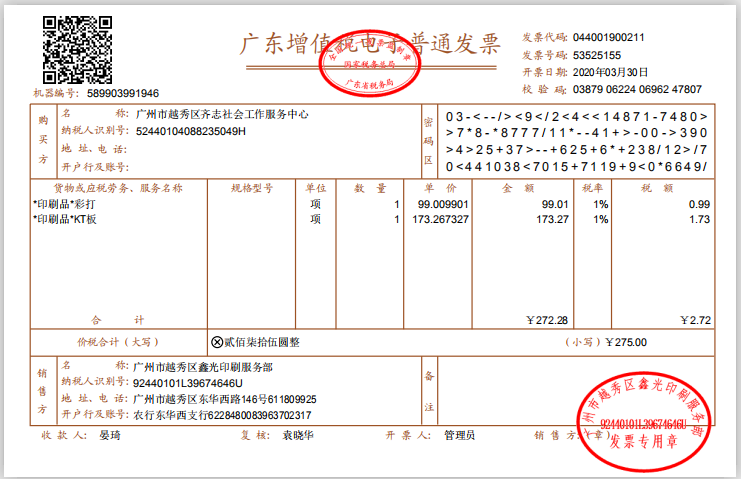Click machine number 589903991946
The height and width of the screenshot is (479, 741).
[123, 93]
